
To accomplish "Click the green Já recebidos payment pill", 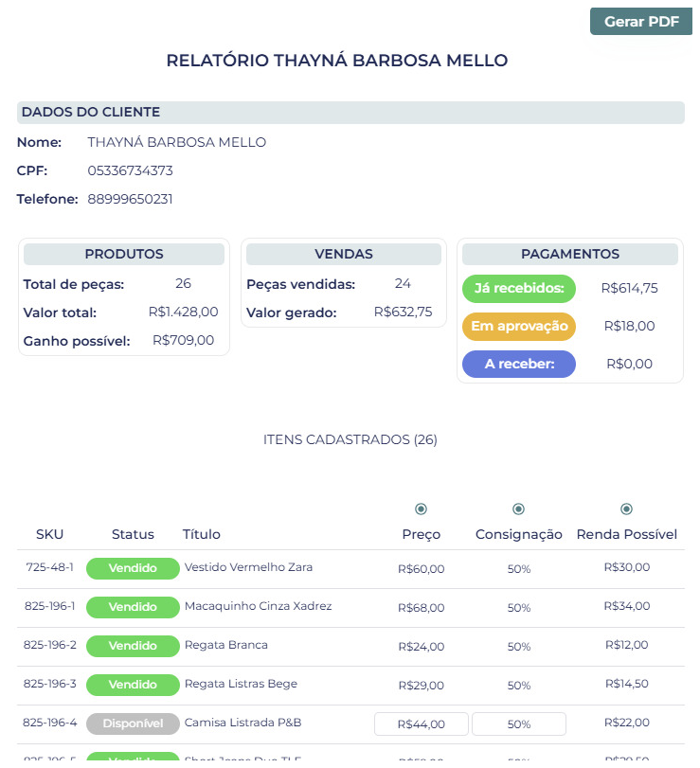I will [x=518, y=288].
